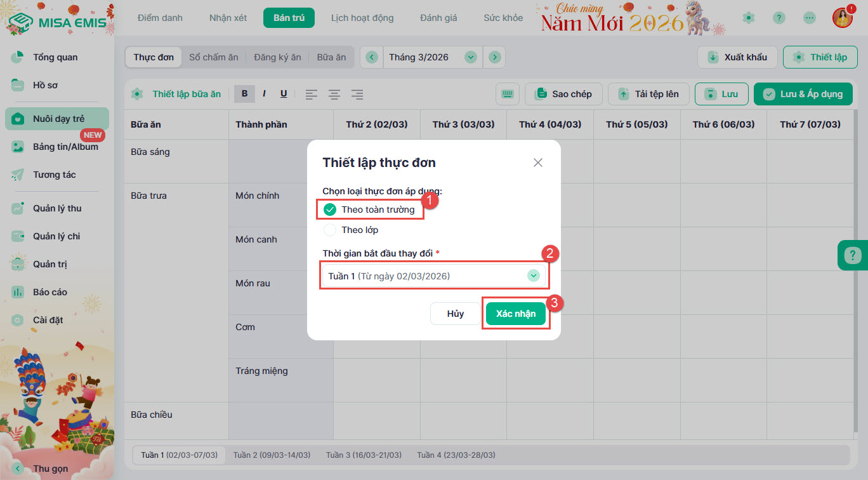Select the 'Theo lớp' radio option
This screenshot has width=868, height=480.
click(x=330, y=230)
